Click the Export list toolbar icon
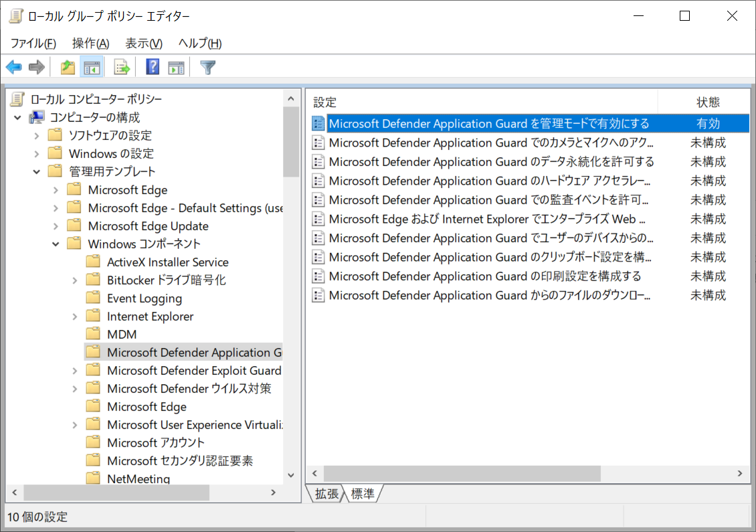This screenshot has height=532, width=756. 122,67
